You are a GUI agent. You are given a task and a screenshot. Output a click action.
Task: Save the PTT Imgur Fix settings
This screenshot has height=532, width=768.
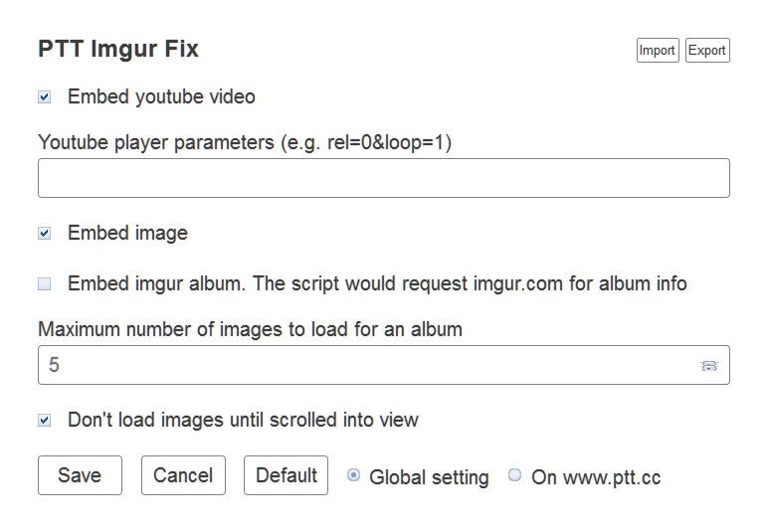pyautogui.click(x=80, y=475)
